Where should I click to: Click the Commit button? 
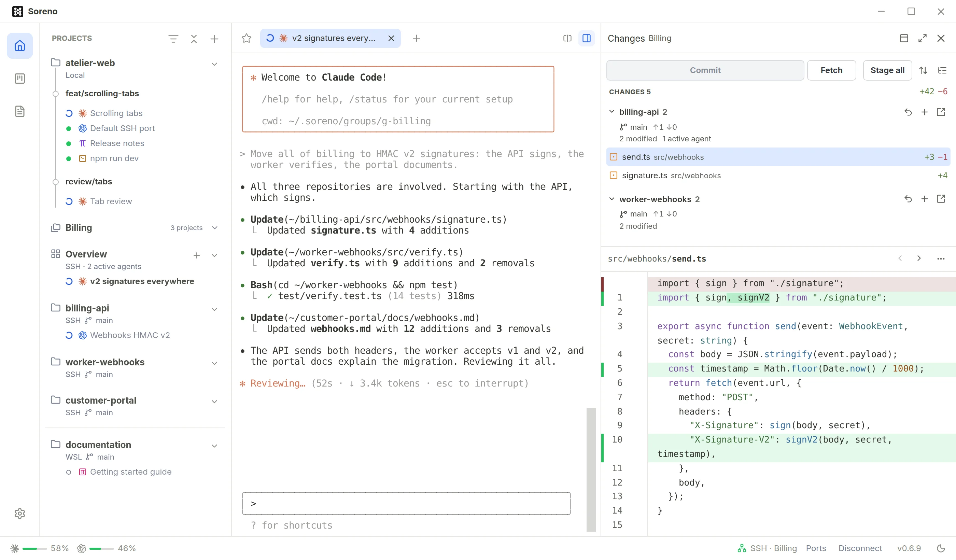(x=705, y=70)
